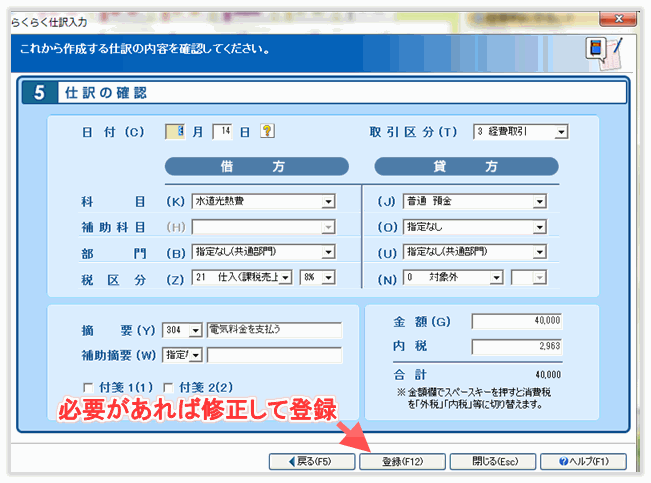Open the credit 部門 (U) dropdown
The width and height of the screenshot is (651, 483).
click(x=539, y=252)
